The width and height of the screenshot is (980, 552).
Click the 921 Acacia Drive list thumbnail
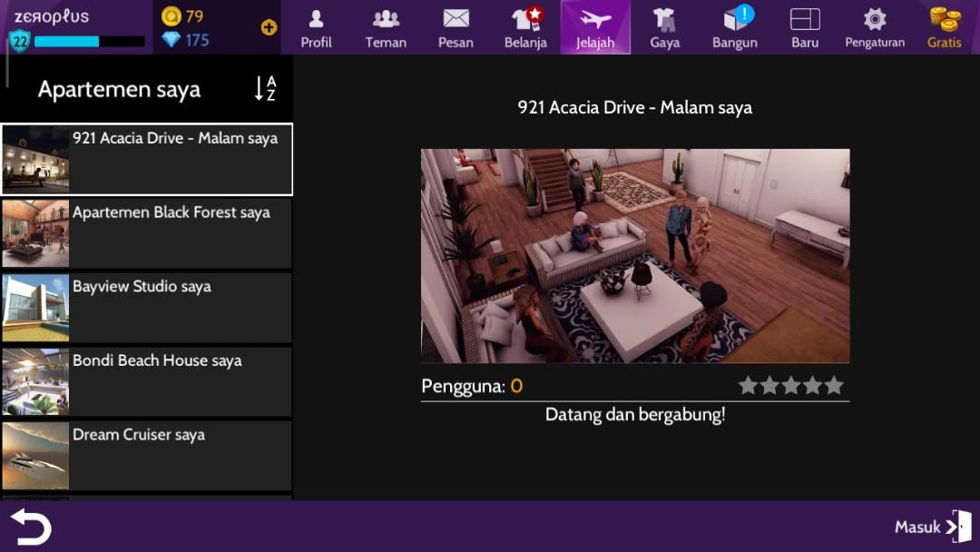35,159
